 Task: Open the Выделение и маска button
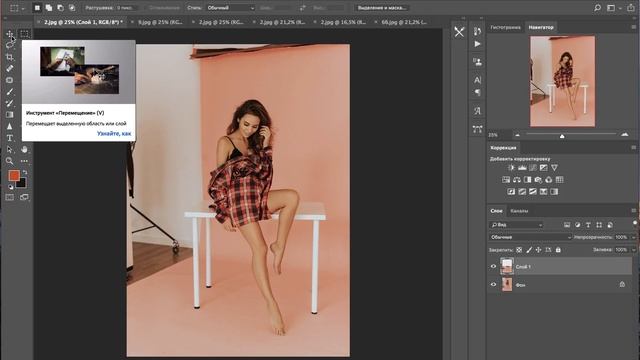pos(382,8)
